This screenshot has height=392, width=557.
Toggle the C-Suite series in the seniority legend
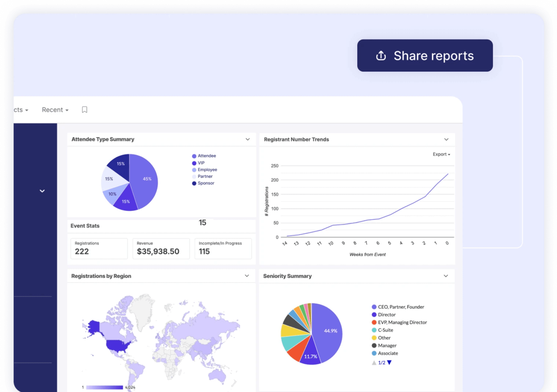[385, 330]
